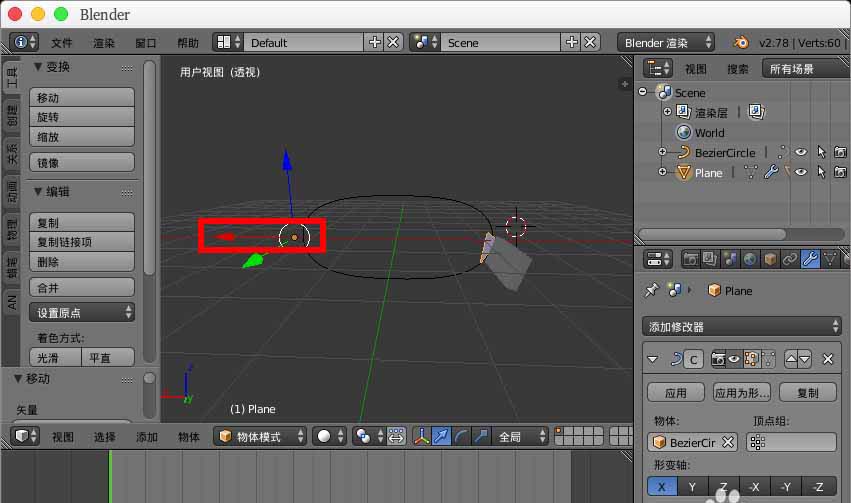Screen dimensions: 851x503
Task: Click the scene browse icon
Action: [425, 42]
